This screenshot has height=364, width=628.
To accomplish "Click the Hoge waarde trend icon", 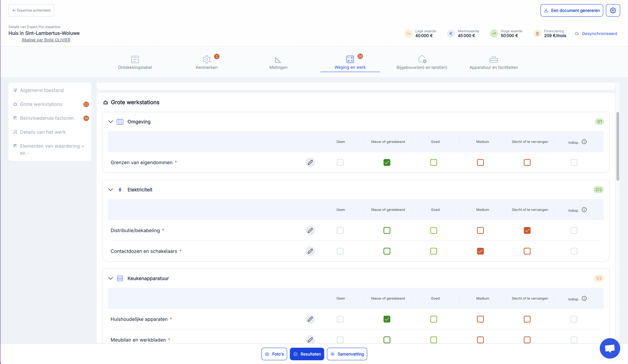I will 494,33.
